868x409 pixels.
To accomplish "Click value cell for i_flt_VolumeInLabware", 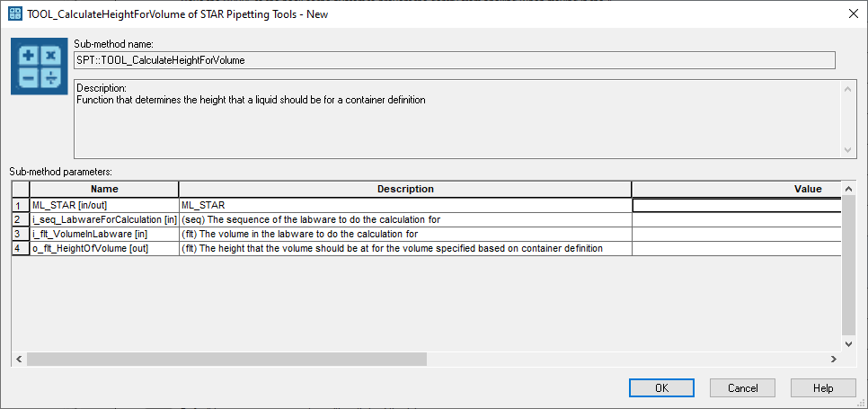I will click(x=737, y=234).
